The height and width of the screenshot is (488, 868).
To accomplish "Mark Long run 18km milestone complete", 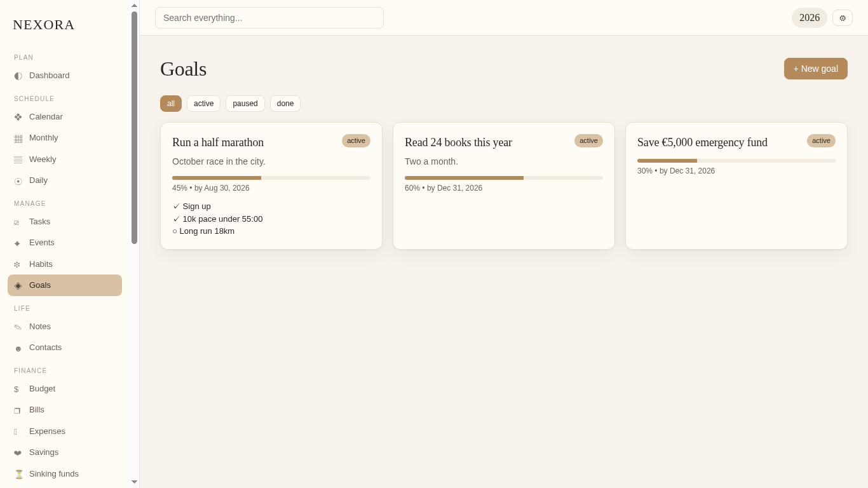I will 203,231.
